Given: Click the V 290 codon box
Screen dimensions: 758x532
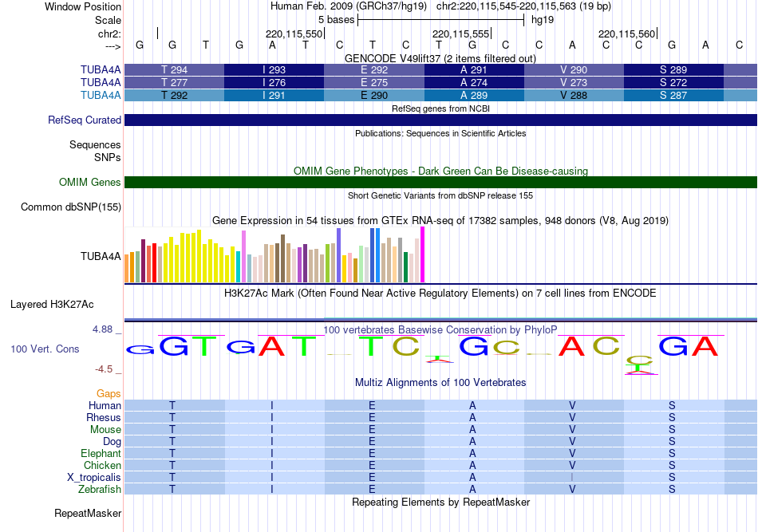Looking at the screenshot, I should [x=574, y=69].
